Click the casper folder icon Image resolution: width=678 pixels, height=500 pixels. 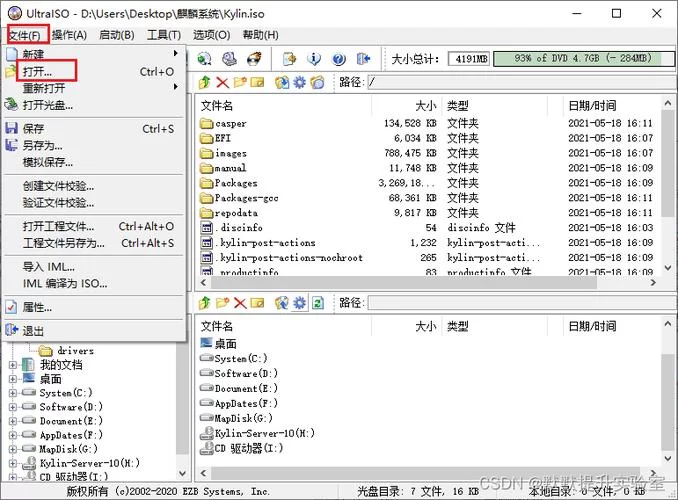click(x=207, y=124)
